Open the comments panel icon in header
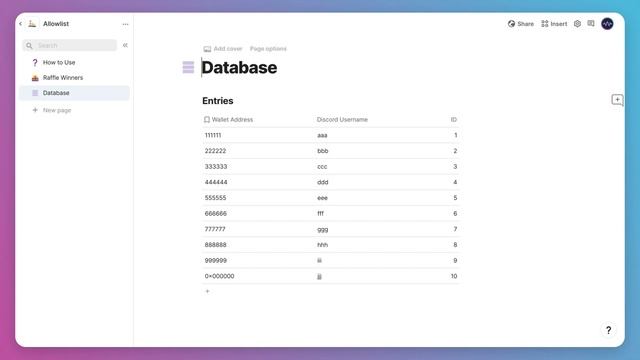Screen dimensions: 640x360 coord(591,24)
